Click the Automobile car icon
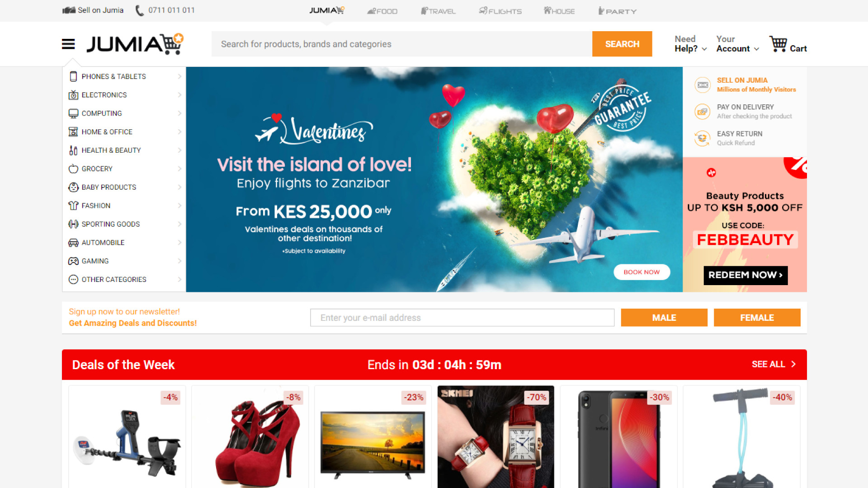The height and width of the screenshot is (488, 868). coord(73,243)
